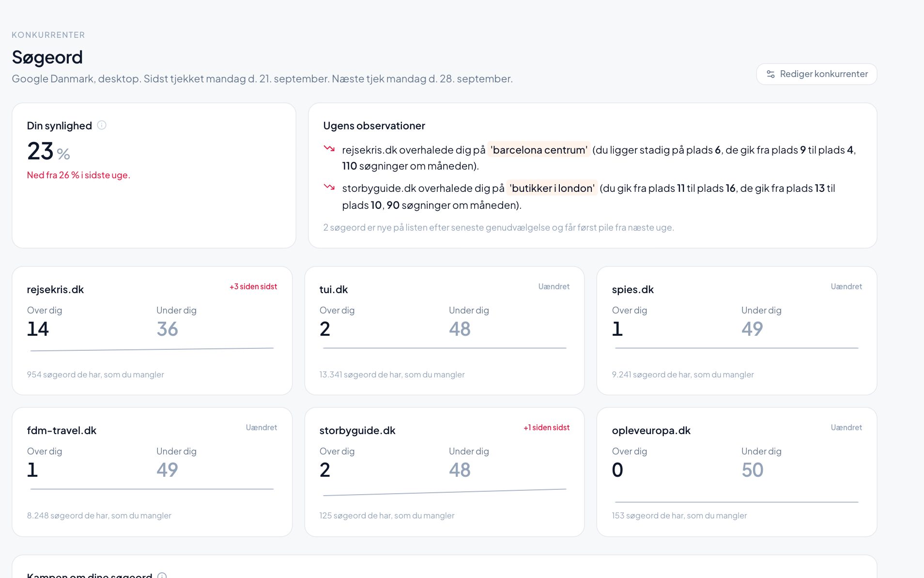Image resolution: width=924 pixels, height=578 pixels.
Task: Click the Under dig value 50 on opleveuropa.dk
Action: tap(752, 470)
